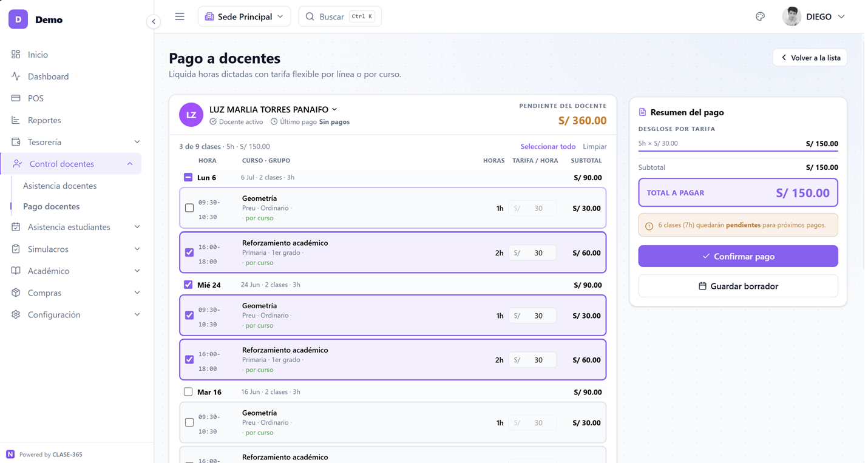Open the LUZ MARLIA TORRES PANAIFO teacher selector
This screenshot has height=463, width=868.
point(273,109)
